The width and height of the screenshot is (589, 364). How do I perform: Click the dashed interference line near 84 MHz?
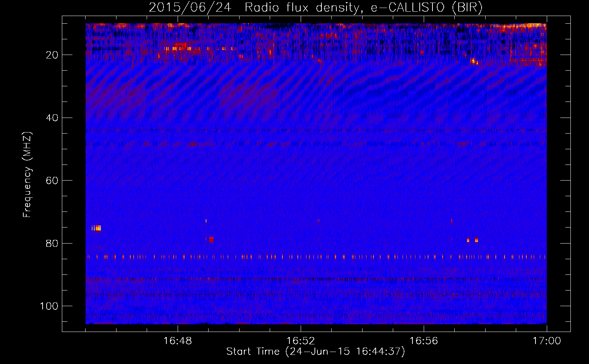(316, 257)
